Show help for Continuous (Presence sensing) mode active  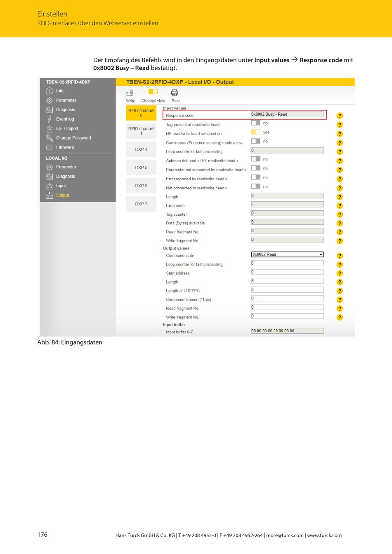click(340, 143)
